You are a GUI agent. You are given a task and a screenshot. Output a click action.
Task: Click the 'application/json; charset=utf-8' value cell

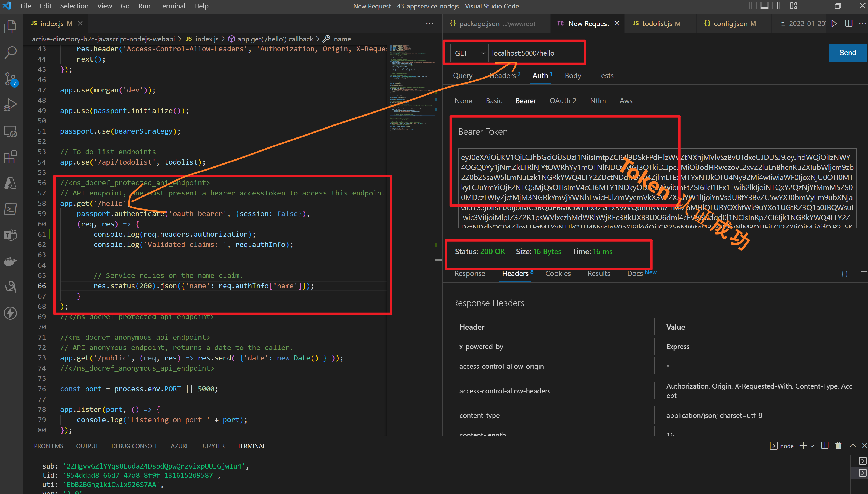coord(758,415)
